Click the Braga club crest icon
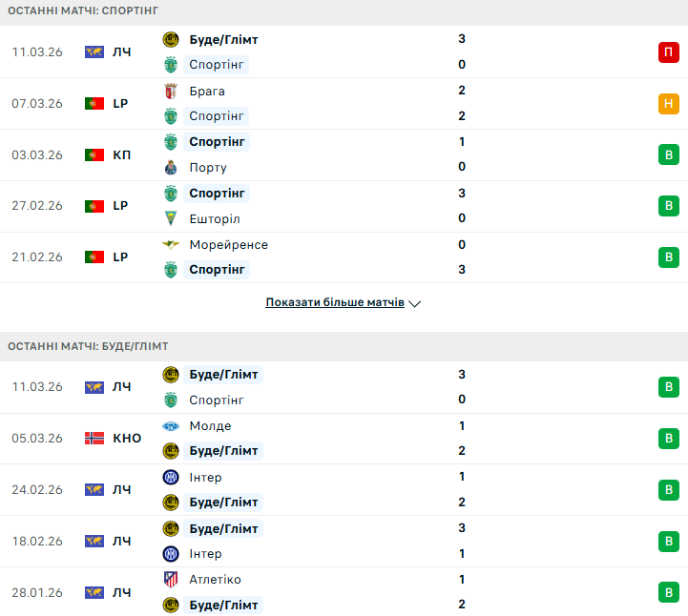 [x=171, y=92]
